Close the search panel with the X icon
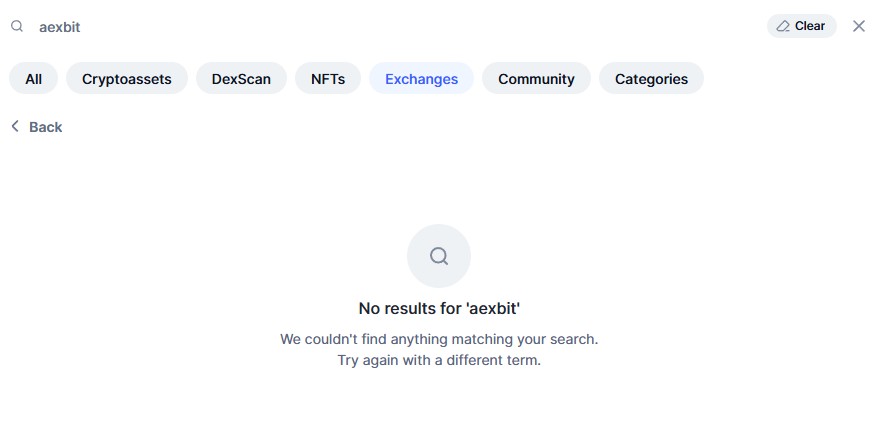 pyautogui.click(x=858, y=26)
